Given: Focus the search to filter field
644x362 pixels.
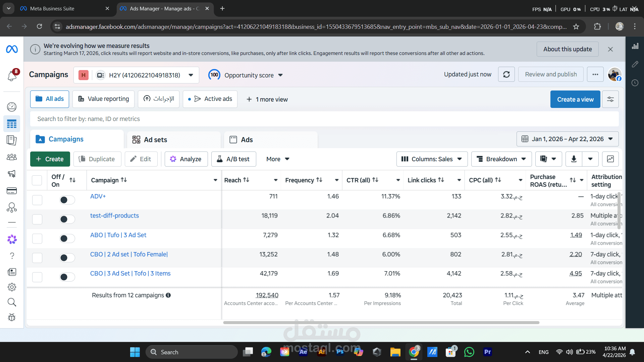Looking at the screenshot, I should click(324, 119).
